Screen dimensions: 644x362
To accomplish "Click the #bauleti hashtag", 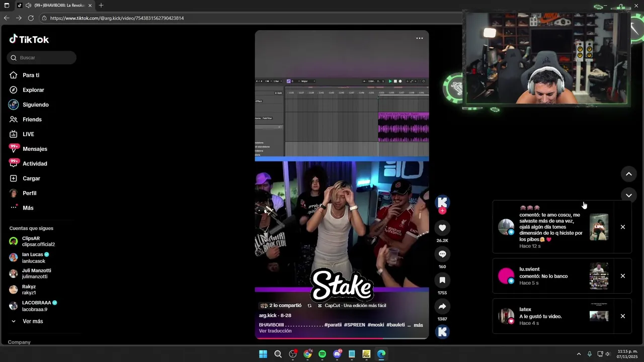I will (395, 325).
